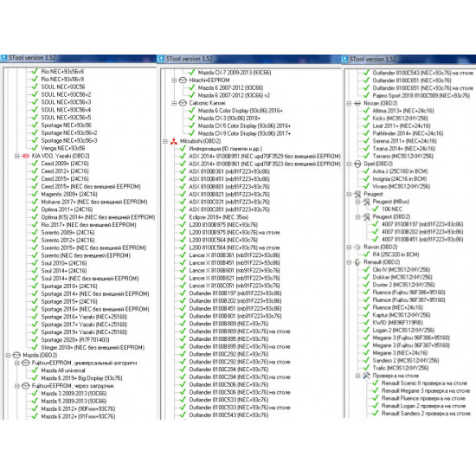Collapse the Mitsubishi (OBD2) node
The image size is (476, 476).
(x=164, y=141)
